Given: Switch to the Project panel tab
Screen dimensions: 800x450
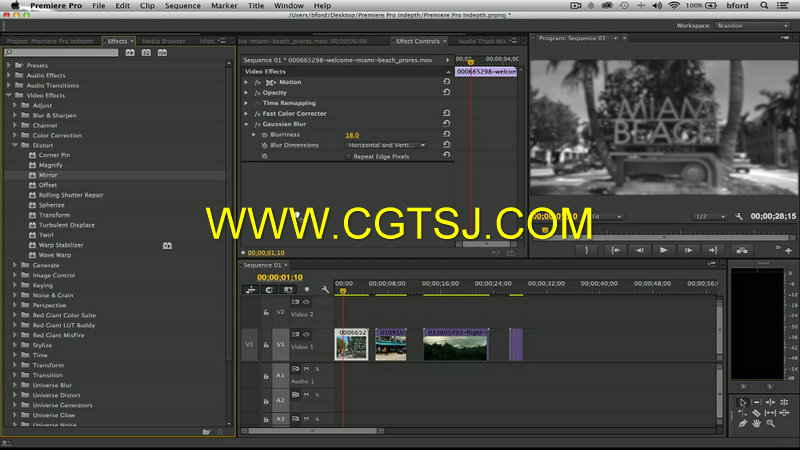Looking at the screenshot, I should click(x=50, y=41).
